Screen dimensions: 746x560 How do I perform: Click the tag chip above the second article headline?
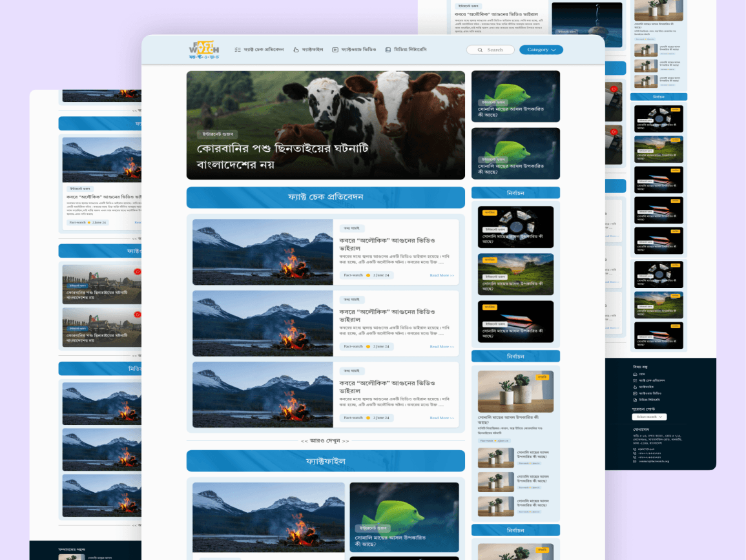pos(352,300)
